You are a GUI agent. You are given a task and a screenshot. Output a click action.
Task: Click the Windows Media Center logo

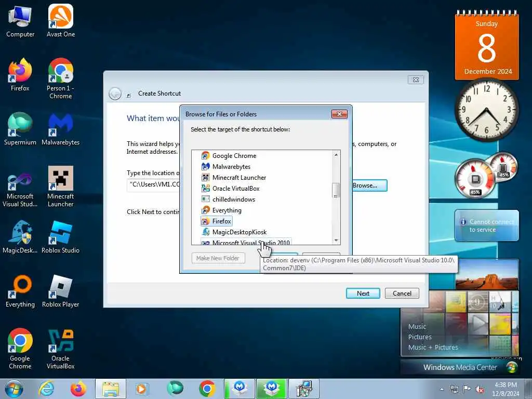[512, 367]
